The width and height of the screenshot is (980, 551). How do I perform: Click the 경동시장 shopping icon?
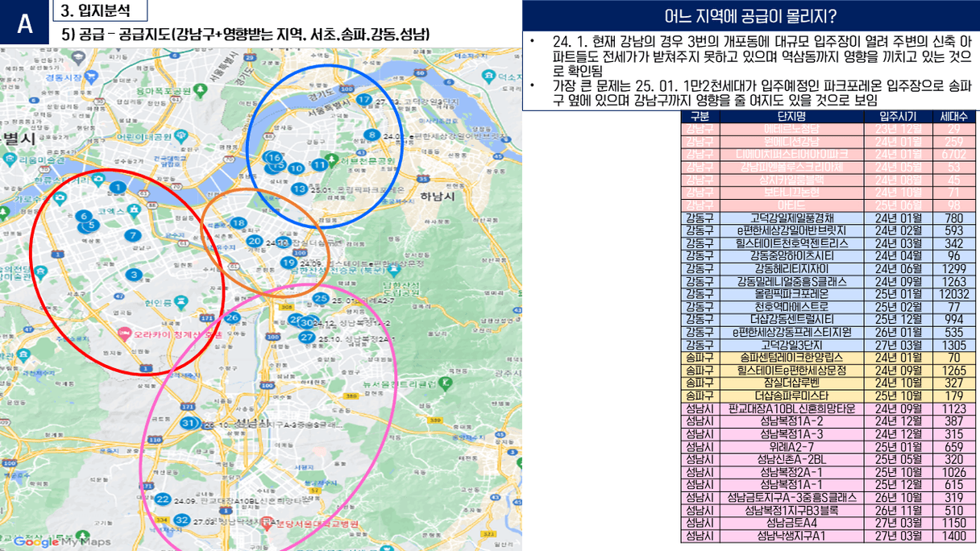93,77
